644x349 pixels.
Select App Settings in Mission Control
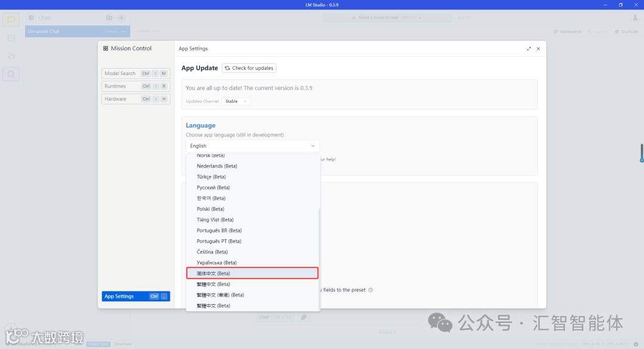[x=136, y=297]
